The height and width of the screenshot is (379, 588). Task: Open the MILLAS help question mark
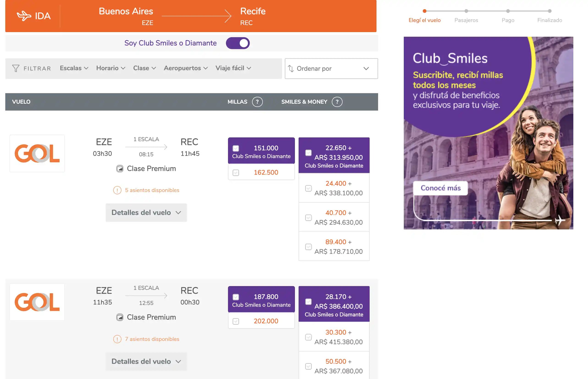(x=257, y=102)
